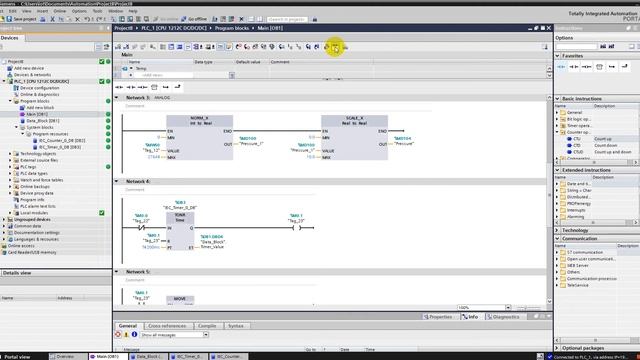Select Data_Block [DB1] in project tree
The image size is (640, 360).
42,121
